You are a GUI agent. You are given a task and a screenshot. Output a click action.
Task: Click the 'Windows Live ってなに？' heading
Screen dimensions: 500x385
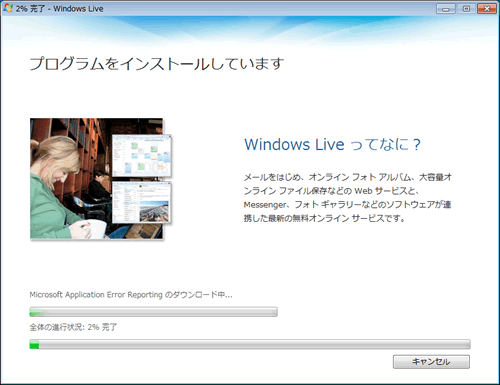click(332, 145)
